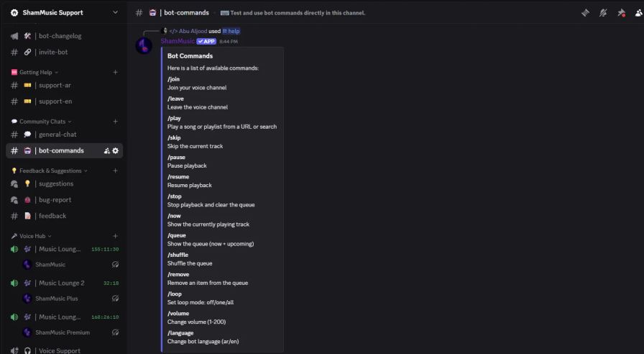
Task: Click the create invite icon on bot-commands
Action: pyautogui.click(x=107, y=150)
